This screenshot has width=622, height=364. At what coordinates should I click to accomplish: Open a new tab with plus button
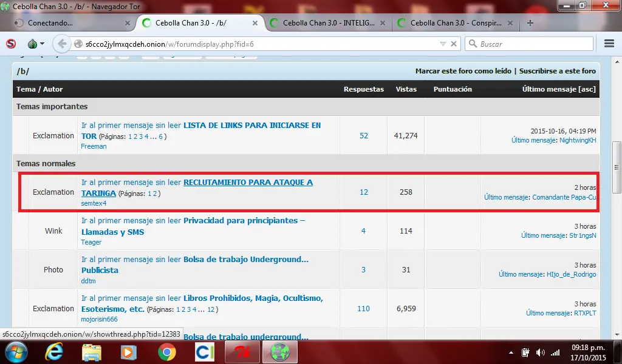tap(530, 23)
